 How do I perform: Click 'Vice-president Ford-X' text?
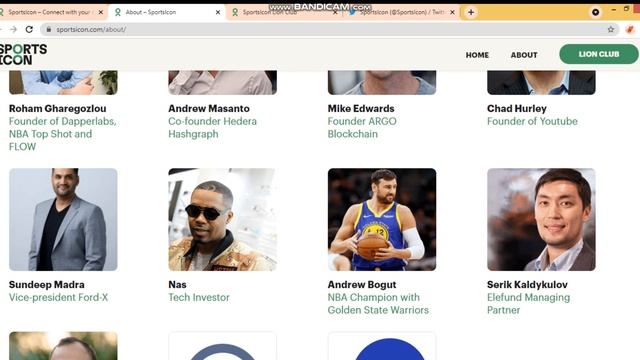(x=58, y=297)
